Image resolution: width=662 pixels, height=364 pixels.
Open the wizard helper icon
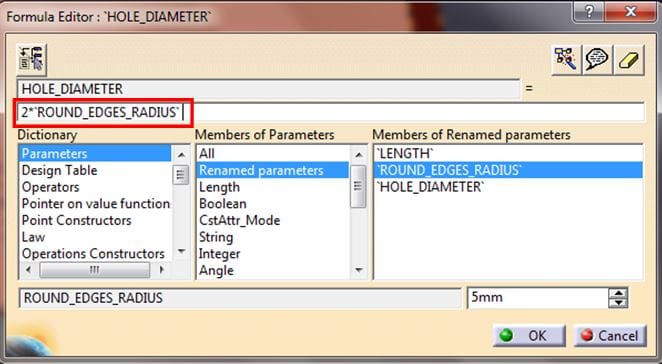[x=566, y=60]
